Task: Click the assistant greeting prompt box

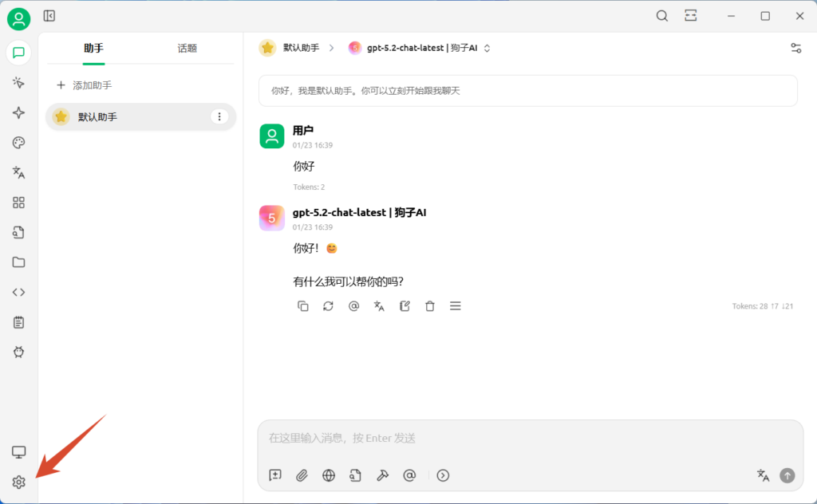Action: [528, 91]
